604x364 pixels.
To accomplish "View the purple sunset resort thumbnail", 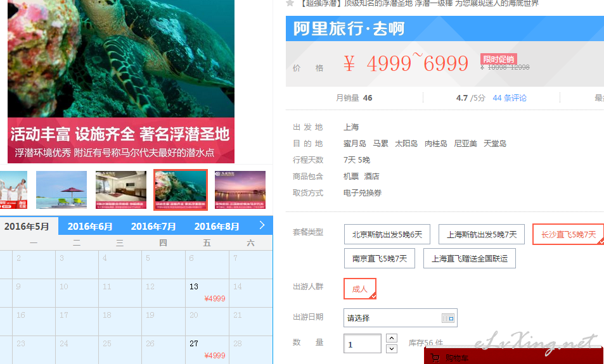I will tap(240, 190).
